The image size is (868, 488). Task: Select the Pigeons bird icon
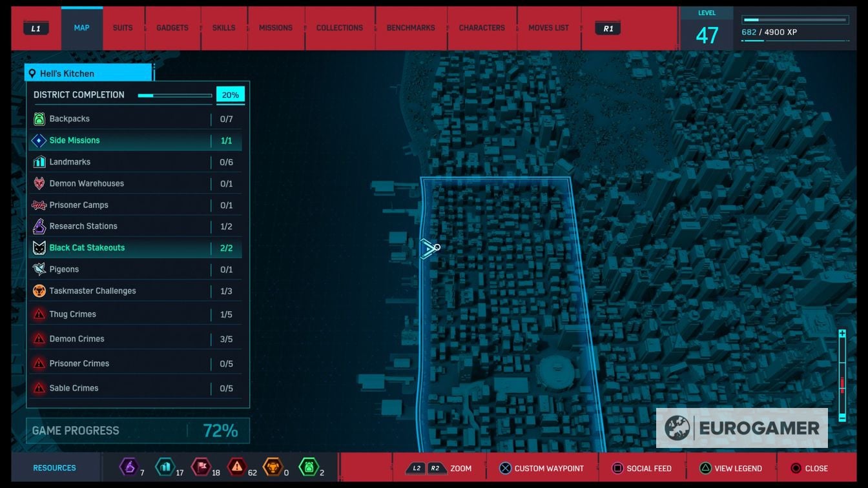[39, 269]
